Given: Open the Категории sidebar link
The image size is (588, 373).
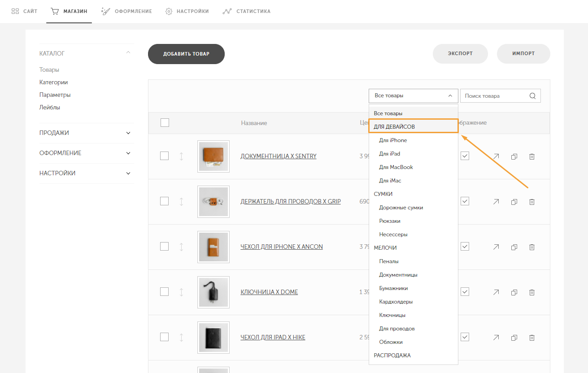Looking at the screenshot, I should tap(54, 82).
